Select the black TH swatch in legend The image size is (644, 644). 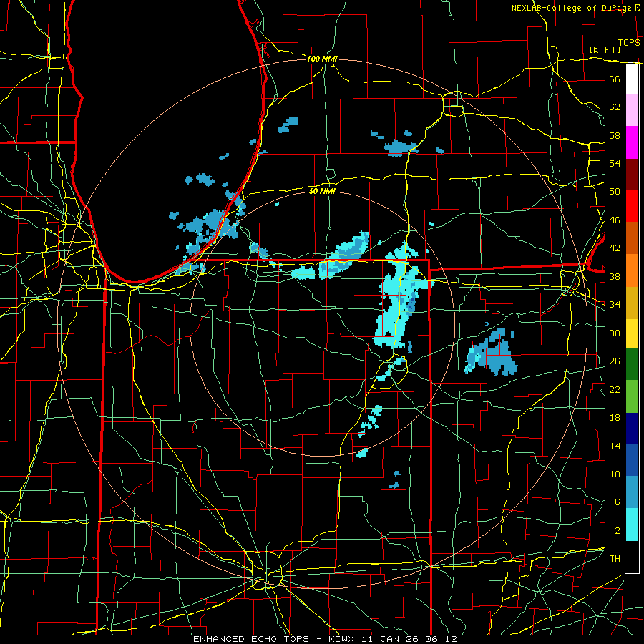pyautogui.click(x=632, y=557)
